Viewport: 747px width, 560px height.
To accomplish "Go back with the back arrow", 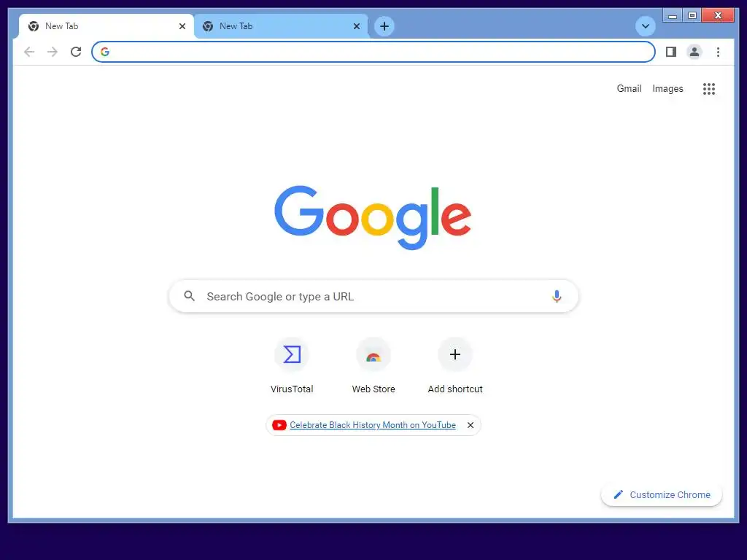I will tap(29, 52).
